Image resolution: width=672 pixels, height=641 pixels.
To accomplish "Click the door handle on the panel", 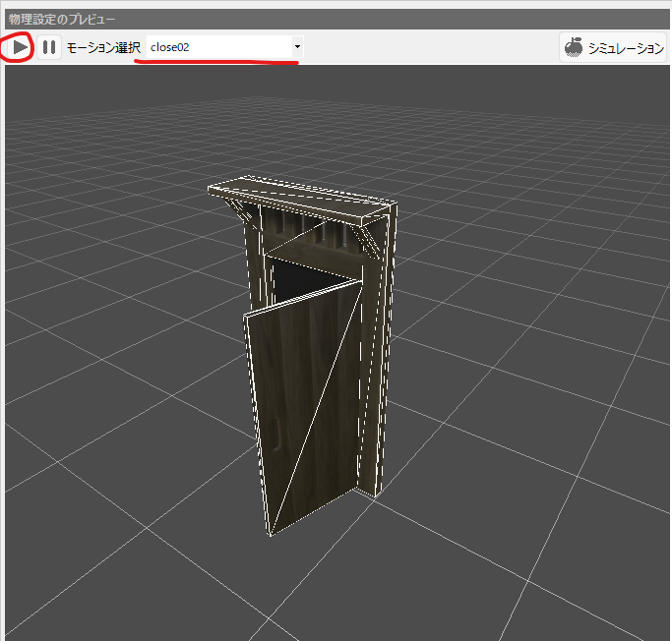I will click(x=277, y=433).
